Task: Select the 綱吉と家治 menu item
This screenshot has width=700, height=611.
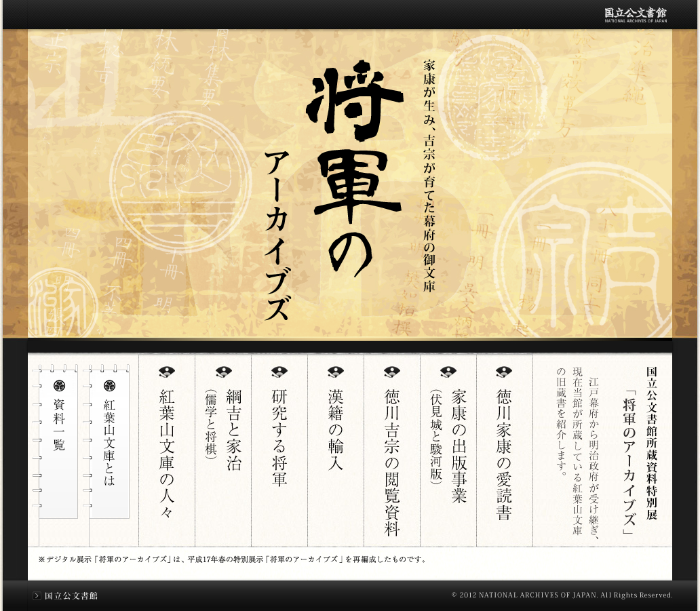Action: click(233, 430)
